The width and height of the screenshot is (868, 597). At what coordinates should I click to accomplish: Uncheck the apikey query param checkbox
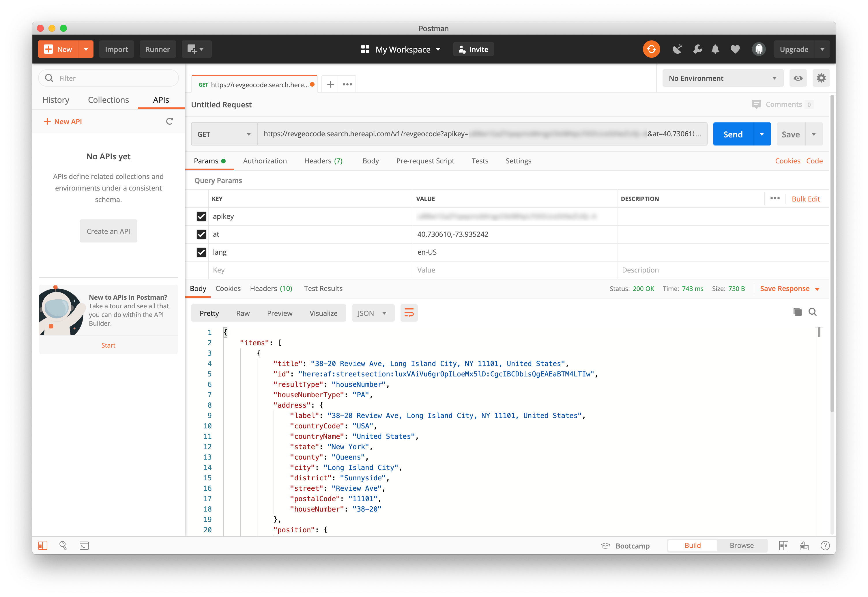[x=201, y=217]
